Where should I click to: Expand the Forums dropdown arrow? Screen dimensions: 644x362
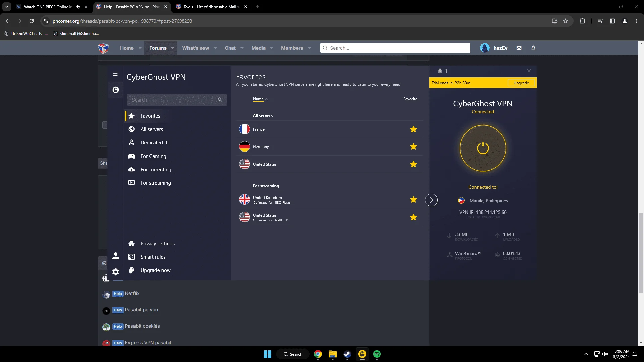pyautogui.click(x=173, y=48)
